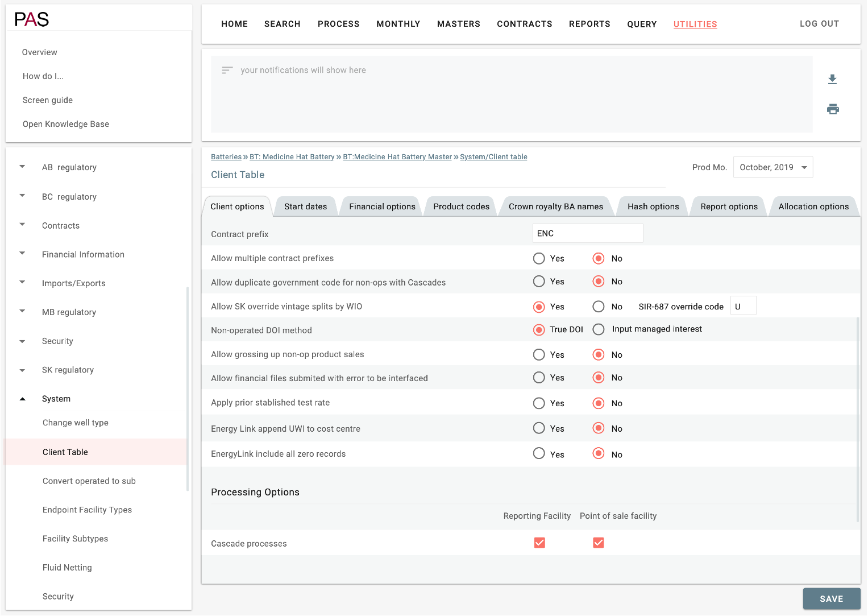Follow the Batteries breadcrumb link

pos(226,157)
